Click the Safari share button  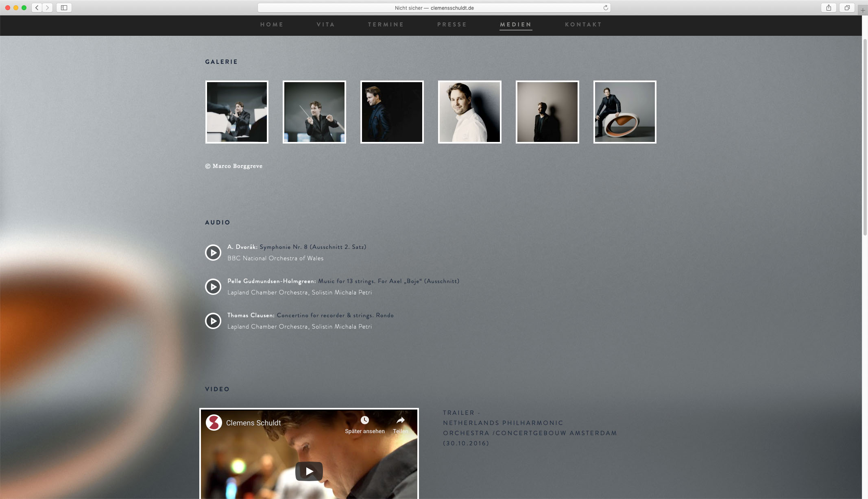click(828, 8)
